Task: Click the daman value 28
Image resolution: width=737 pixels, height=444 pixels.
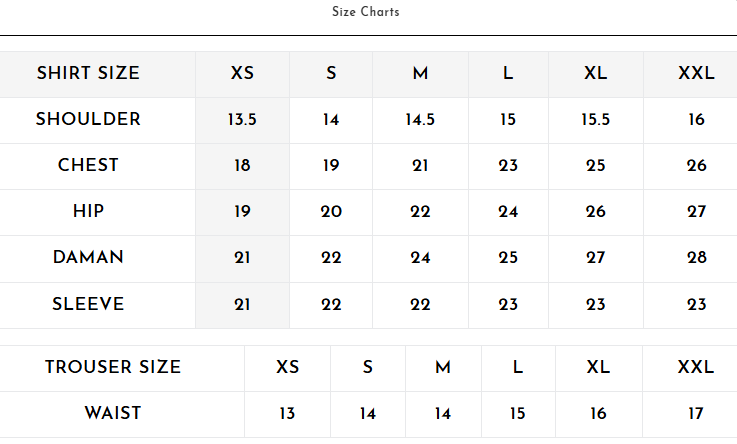Action: [x=697, y=258]
